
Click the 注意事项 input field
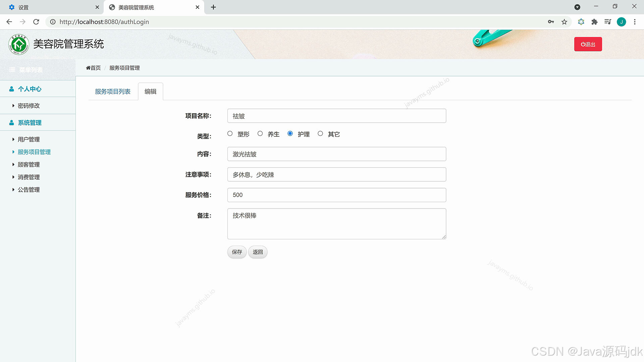[x=337, y=175]
